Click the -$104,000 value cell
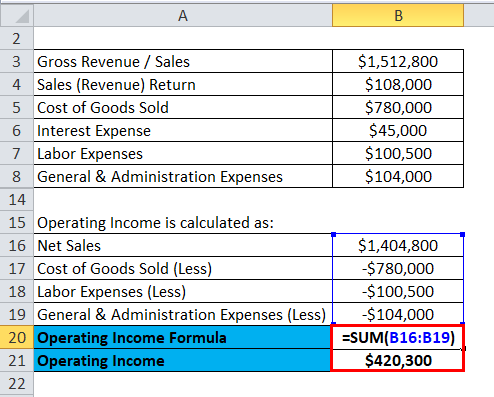 pyautogui.click(x=398, y=314)
